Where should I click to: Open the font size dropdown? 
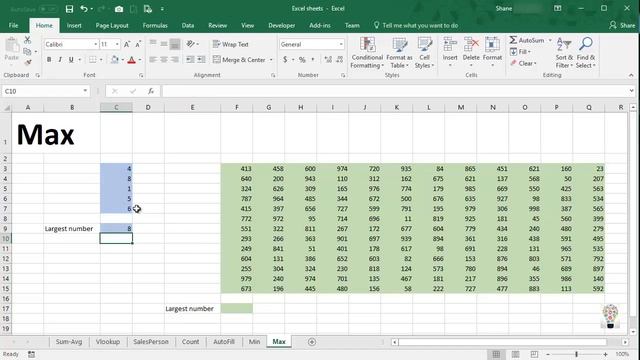[117, 44]
